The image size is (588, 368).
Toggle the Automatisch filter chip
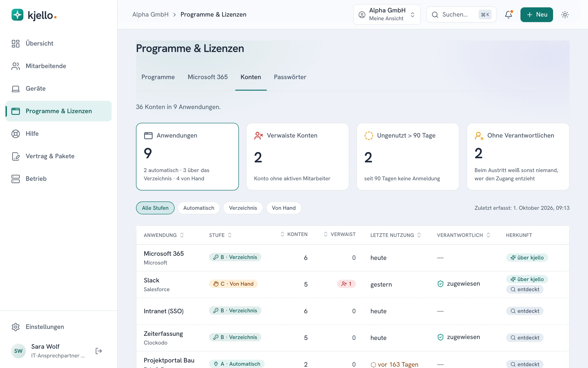coord(198,208)
